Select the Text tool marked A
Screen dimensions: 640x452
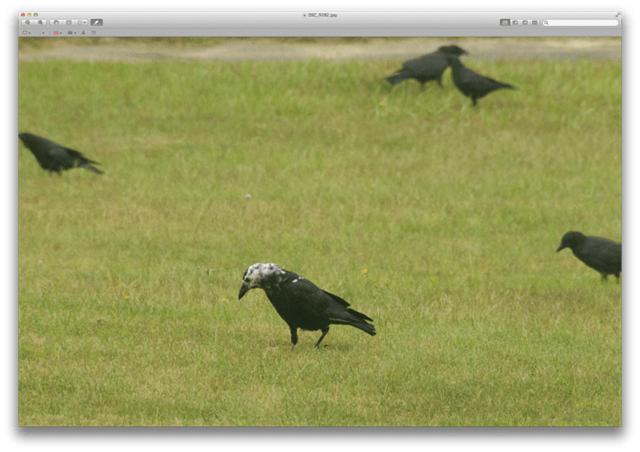pyautogui.click(x=83, y=33)
